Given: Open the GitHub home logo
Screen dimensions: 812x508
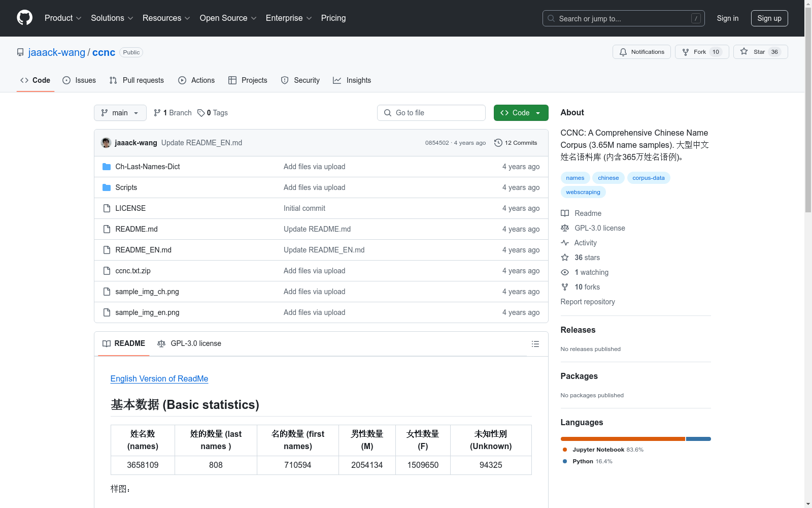Looking at the screenshot, I should click(24, 18).
